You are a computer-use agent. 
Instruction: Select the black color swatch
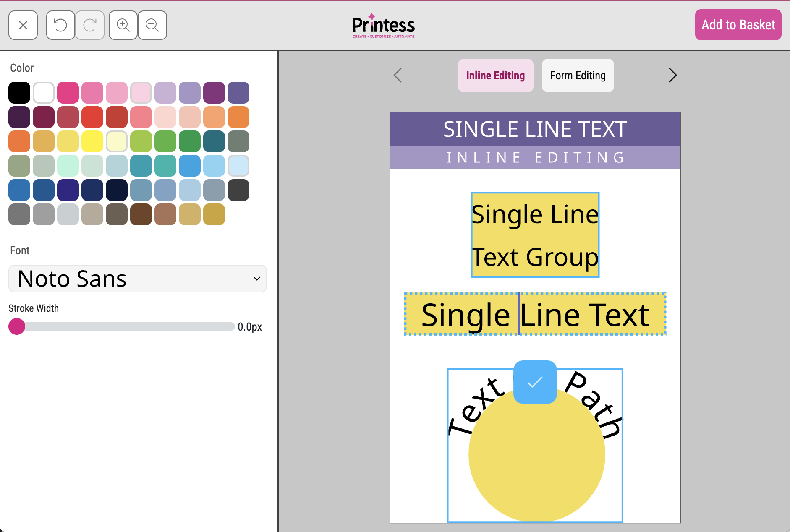click(19, 93)
